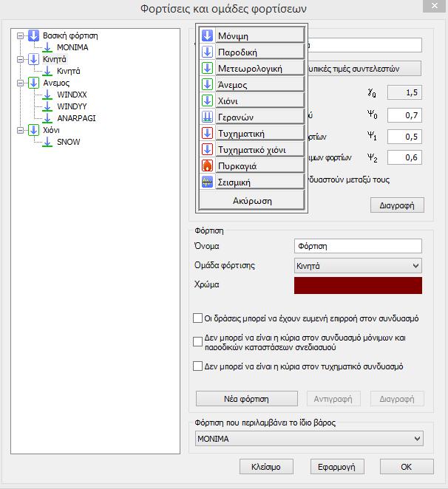This screenshot has height=489, width=448.
Task: Click the Σεισμική seismic icon
Action: coord(207,182)
